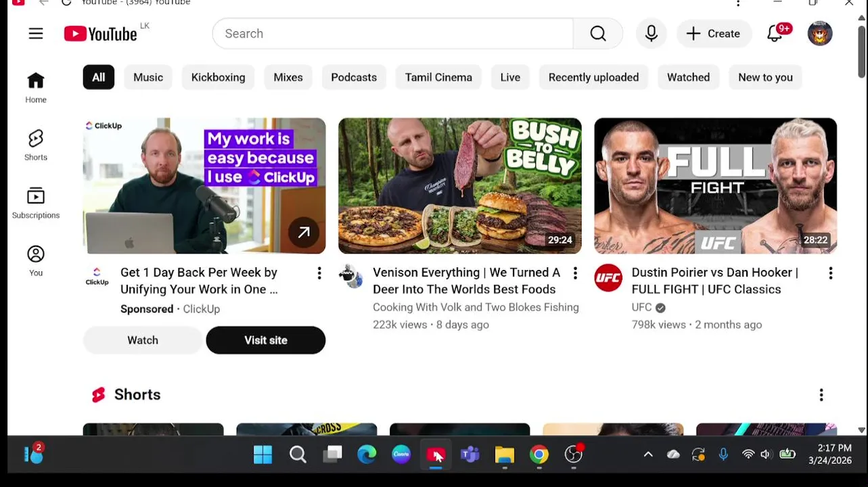
Task: Open more options for Venison Everything video
Action: coord(575,273)
